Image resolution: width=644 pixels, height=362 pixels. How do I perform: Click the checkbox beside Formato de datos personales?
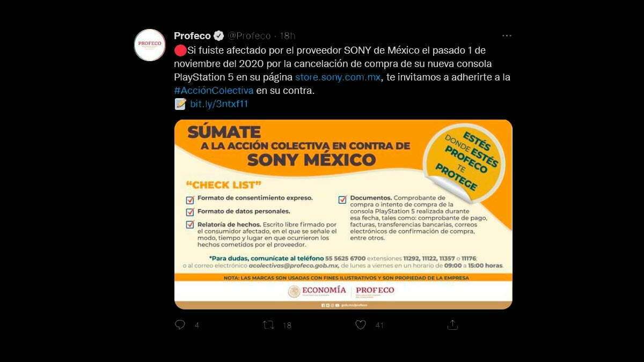point(190,212)
